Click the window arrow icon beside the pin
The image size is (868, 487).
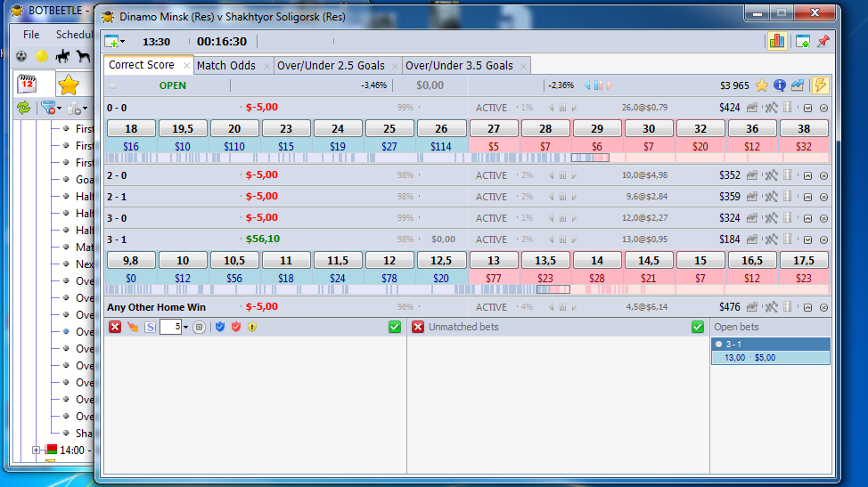tap(803, 41)
